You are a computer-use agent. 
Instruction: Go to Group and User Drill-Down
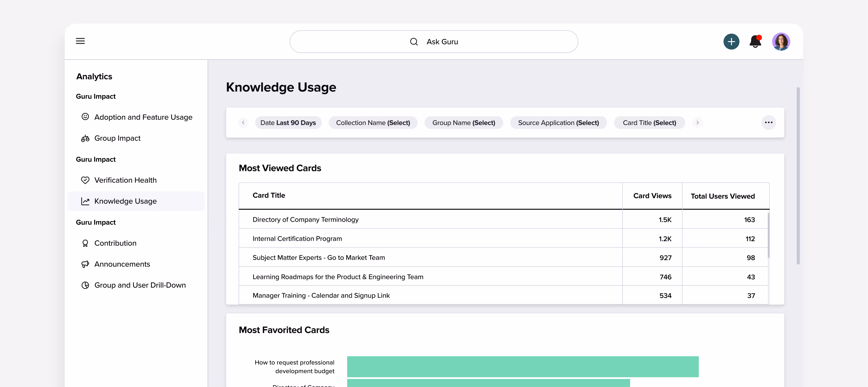pos(140,285)
